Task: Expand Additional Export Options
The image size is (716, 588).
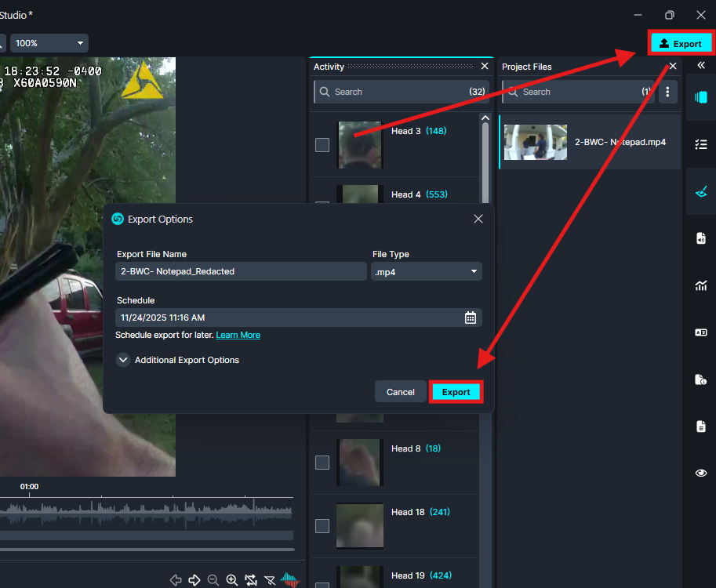Action: pos(123,360)
